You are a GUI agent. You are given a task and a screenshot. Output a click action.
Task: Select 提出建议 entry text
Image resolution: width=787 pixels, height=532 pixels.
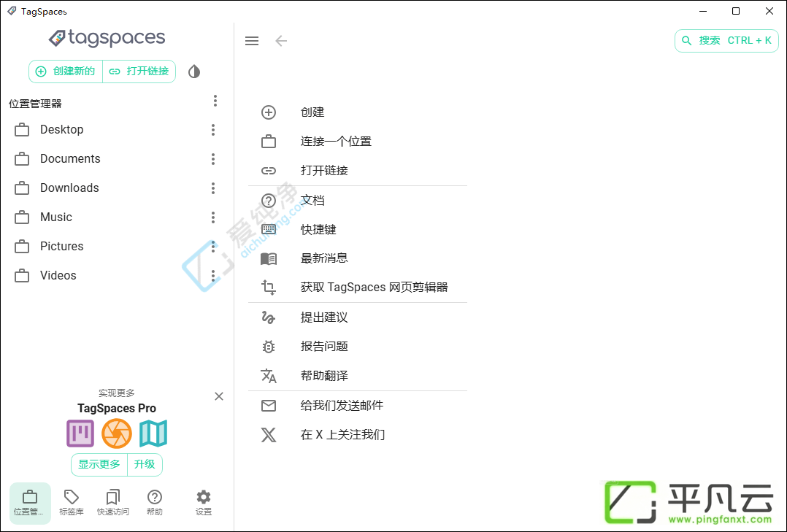coord(324,317)
